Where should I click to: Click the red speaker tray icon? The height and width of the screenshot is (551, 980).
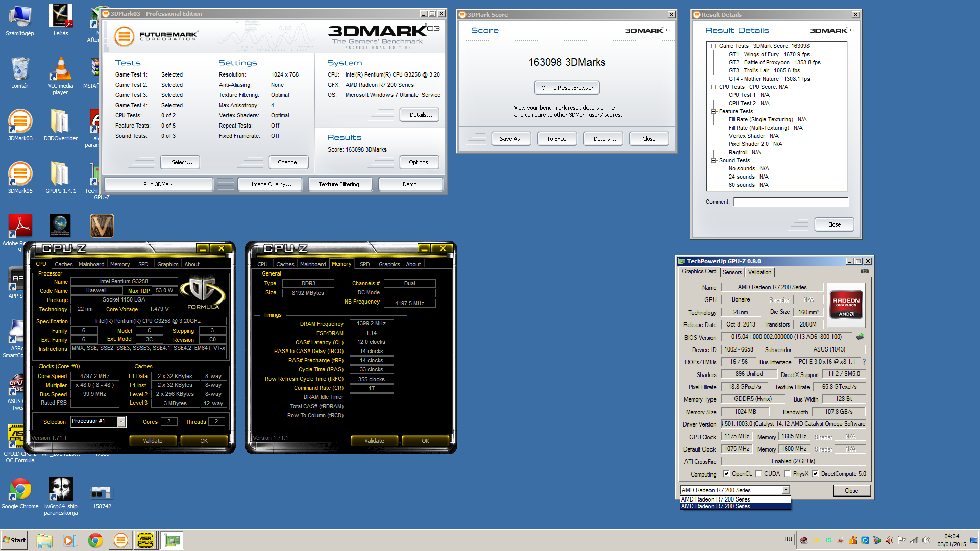coord(889,540)
